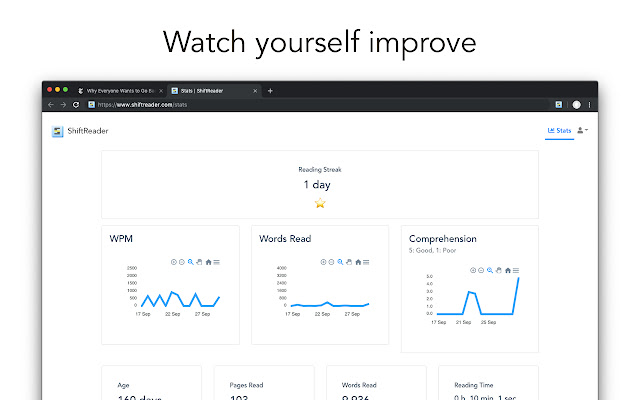Open a new browser tab
Viewport: 640px width, 400px height.
pos(270,91)
